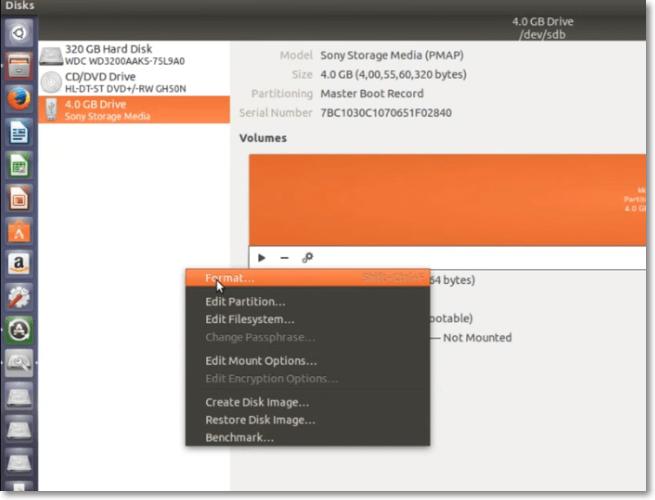Select 320 GB Hard Disk in device list
The width and height of the screenshot is (655, 500).
(134, 55)
